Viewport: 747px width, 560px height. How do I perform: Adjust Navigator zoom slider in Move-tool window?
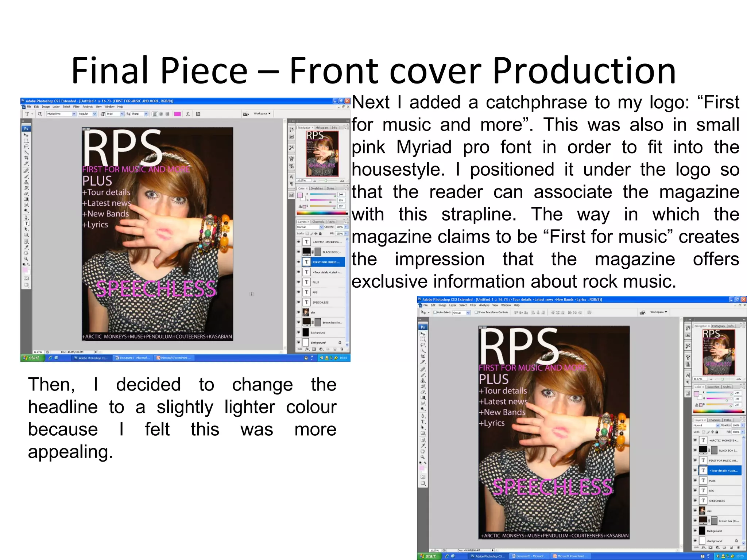tap(722, 379)
